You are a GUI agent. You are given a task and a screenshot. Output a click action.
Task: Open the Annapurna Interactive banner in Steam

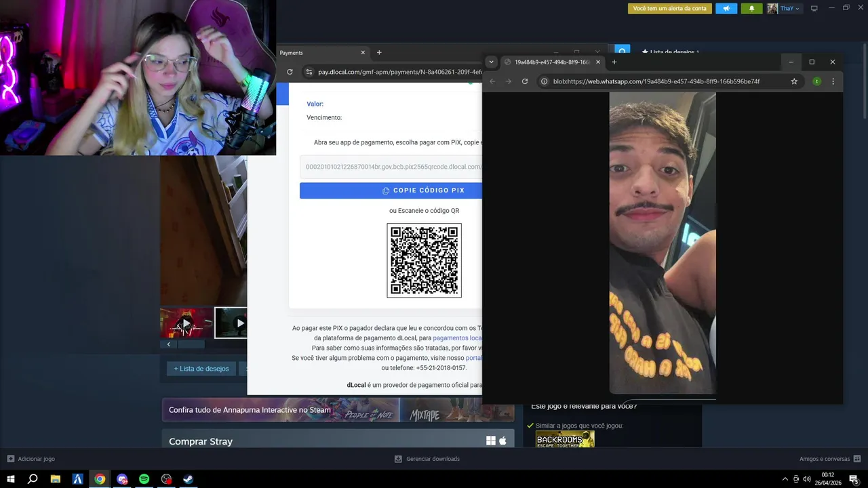[338, 410]
